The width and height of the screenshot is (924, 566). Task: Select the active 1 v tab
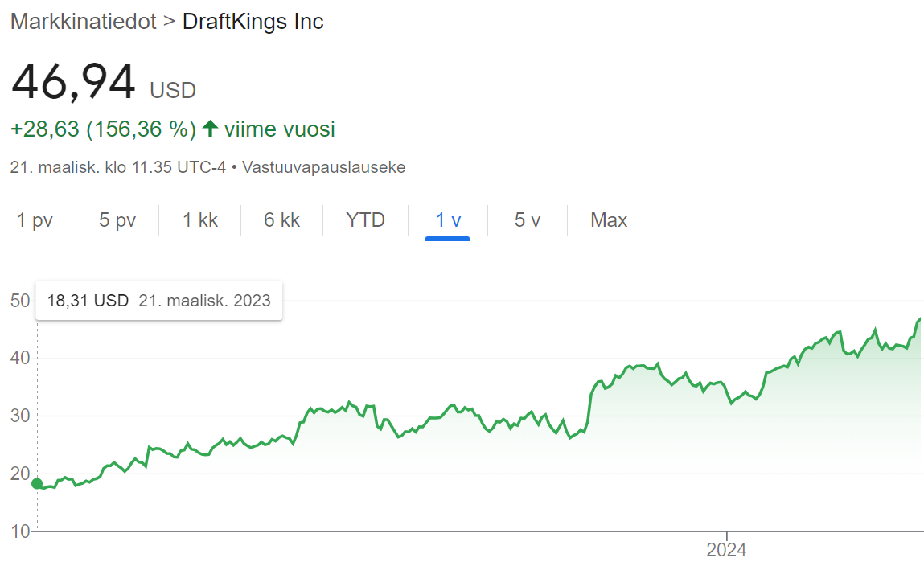(x=448, y=219)
